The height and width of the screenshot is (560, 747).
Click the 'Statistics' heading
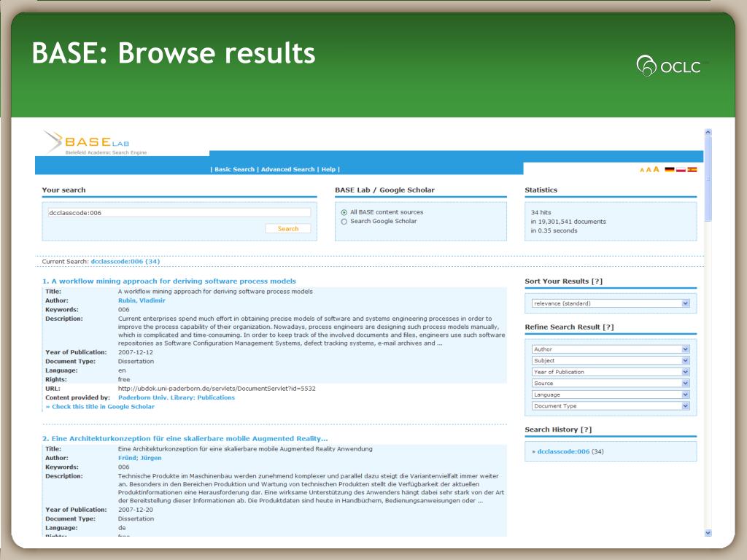click(541, 190)
